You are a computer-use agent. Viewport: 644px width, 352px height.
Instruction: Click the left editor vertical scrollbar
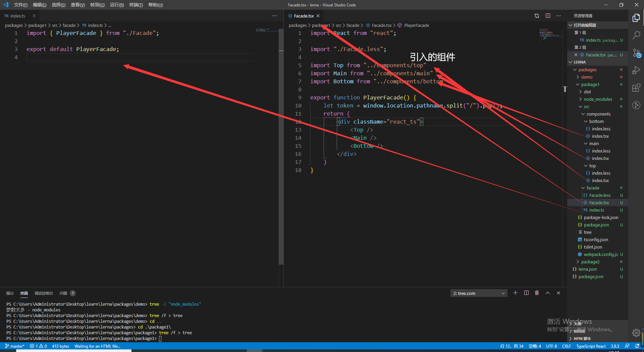[281, 146]
